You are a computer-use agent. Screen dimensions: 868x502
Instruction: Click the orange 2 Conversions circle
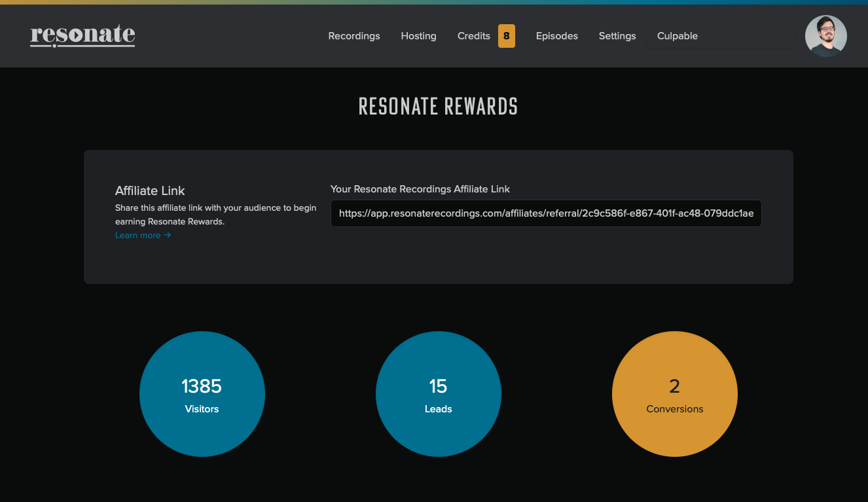tap(675, 394)
